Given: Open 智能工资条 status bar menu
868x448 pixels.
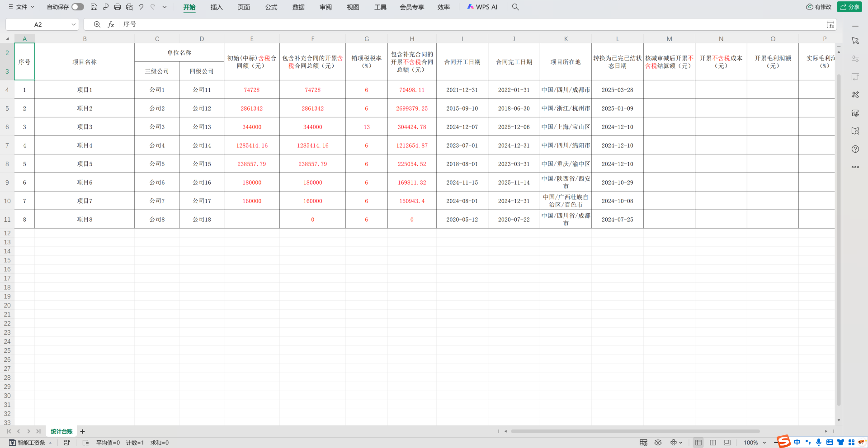Looking at the screenshot, I should pyautogui.click(x=31, y=443).
